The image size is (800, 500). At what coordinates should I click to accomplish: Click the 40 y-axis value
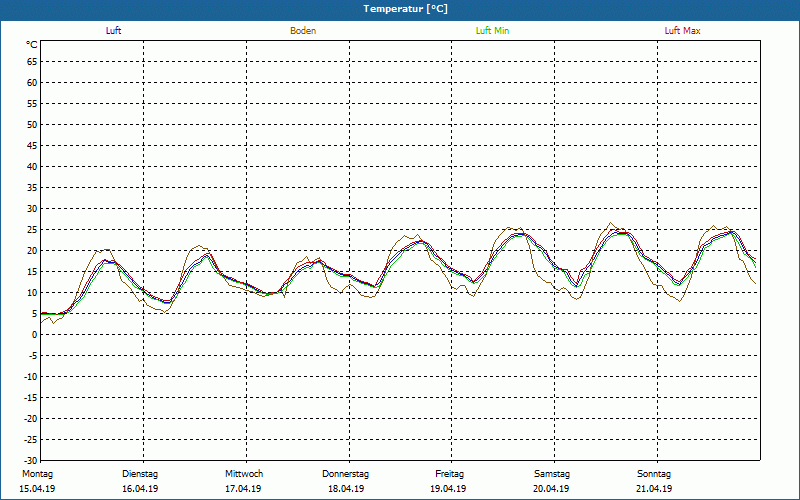click(x=32, y=167)
